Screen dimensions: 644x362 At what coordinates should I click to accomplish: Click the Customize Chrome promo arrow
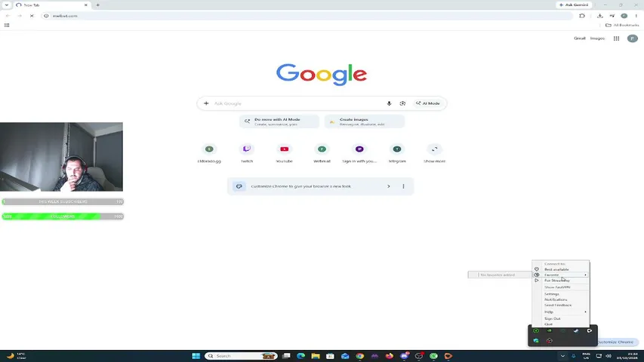[x=389, y=186]
